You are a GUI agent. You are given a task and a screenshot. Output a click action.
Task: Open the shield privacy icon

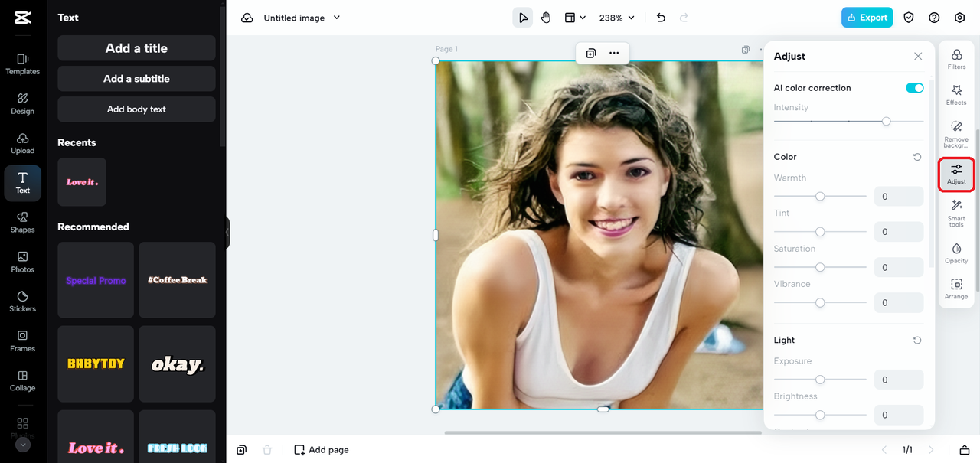coord(909,18)
